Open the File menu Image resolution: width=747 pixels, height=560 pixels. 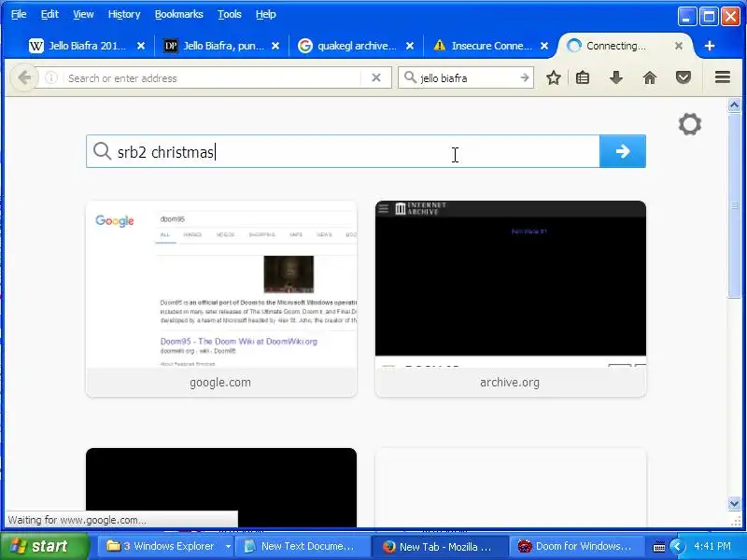tap(19, 14)
